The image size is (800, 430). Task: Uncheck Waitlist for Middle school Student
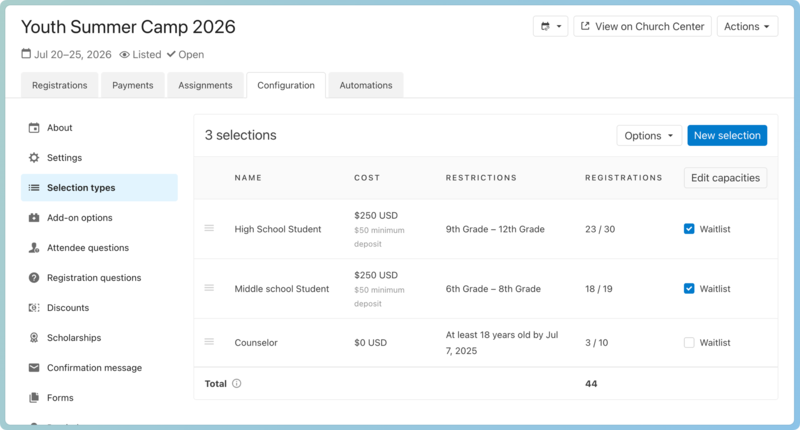[x=689, y=289]
